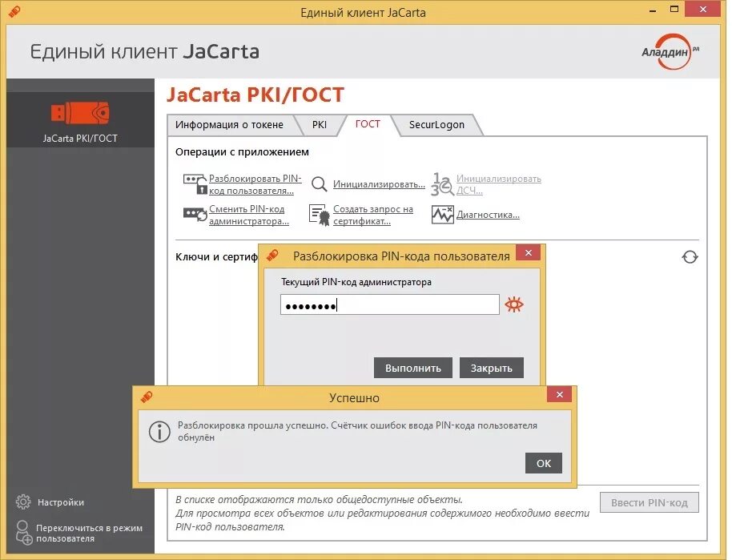Click the admin PIN input field
The image size is (732, 560).
pos(390,304)
